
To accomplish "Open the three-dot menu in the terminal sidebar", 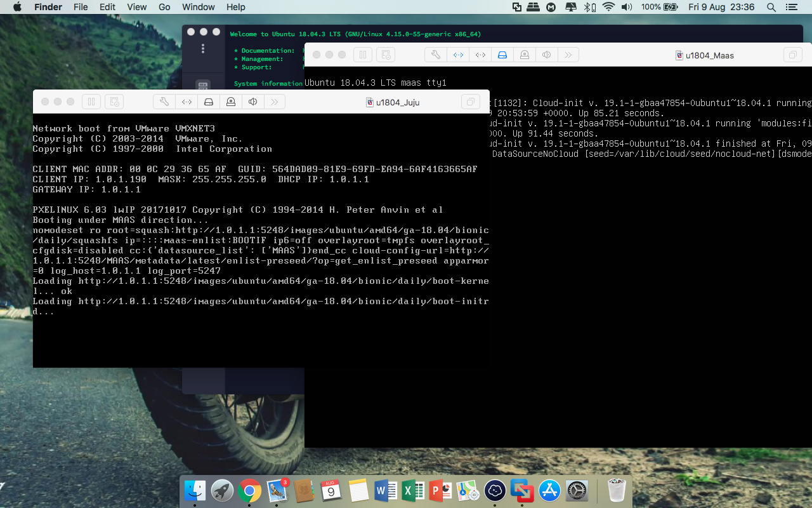I will (203, 49).
